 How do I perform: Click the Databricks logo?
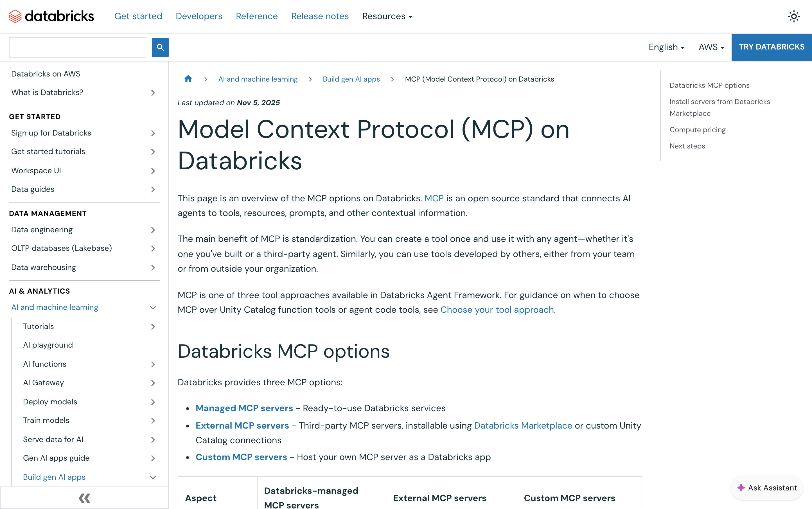coord(51,16)
